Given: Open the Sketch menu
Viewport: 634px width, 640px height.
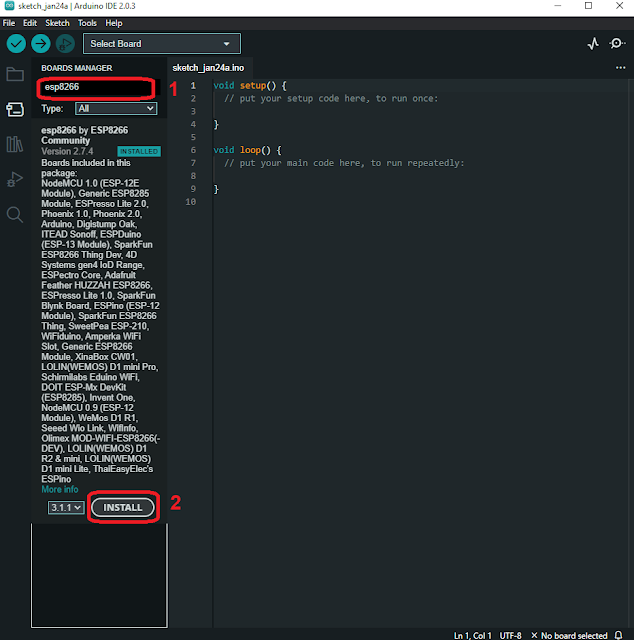Looking at the screenshot, I should click(x=57, y=23).
